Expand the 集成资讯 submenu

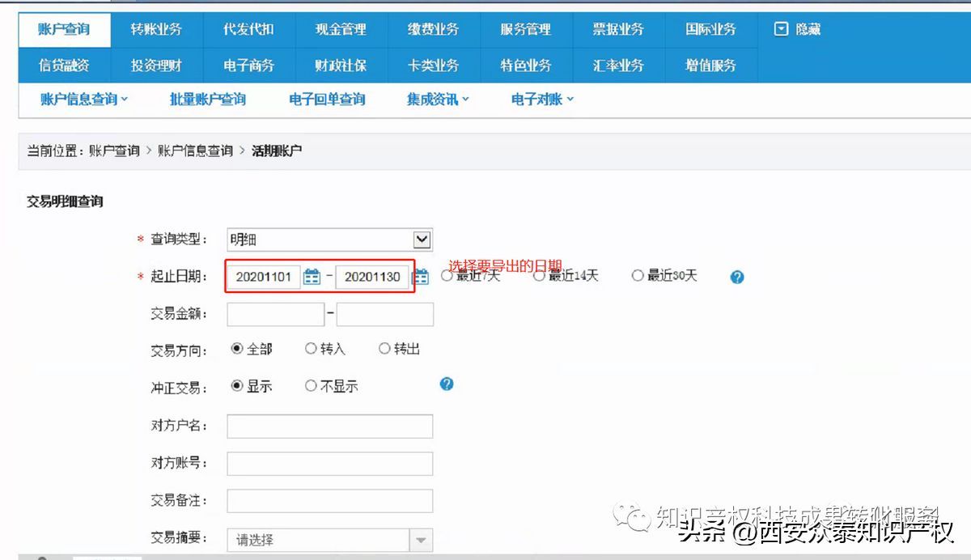pos(437,100)
